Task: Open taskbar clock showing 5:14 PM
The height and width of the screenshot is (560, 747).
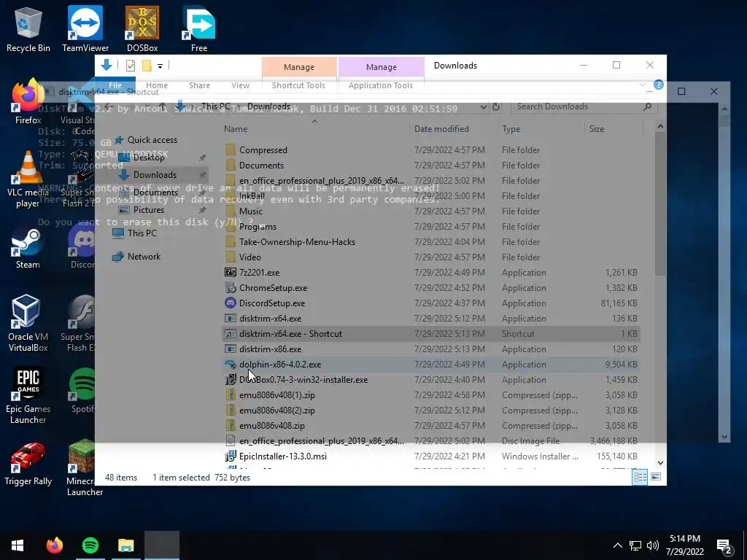Action: [684, 545]
